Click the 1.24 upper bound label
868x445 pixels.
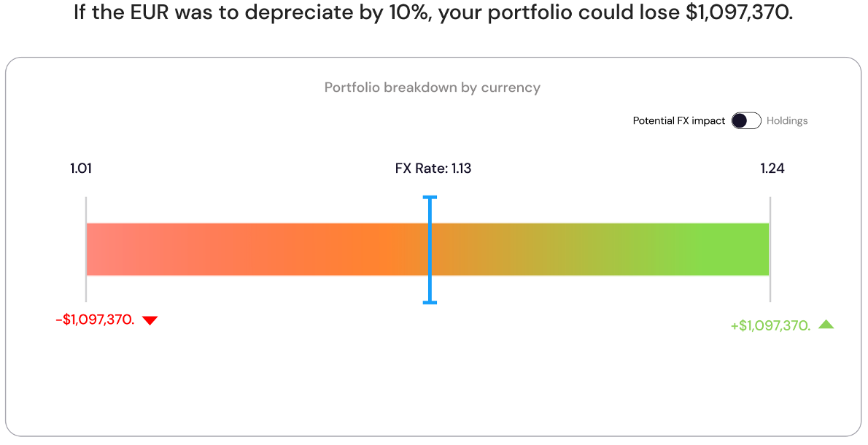(x=772, y=169)
